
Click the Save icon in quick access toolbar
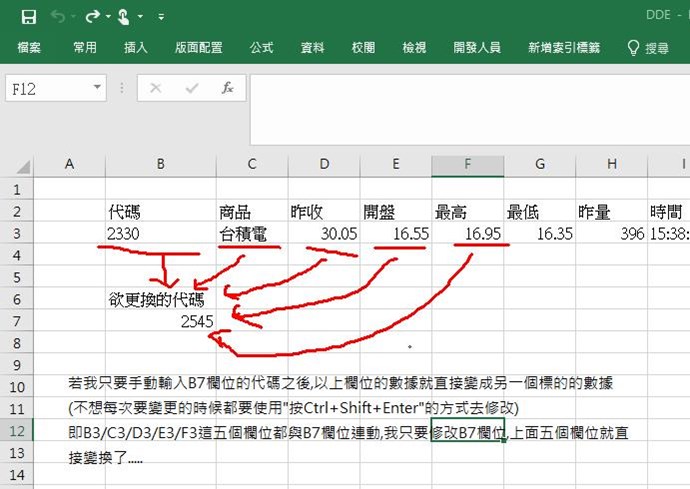tap(28, 16)
